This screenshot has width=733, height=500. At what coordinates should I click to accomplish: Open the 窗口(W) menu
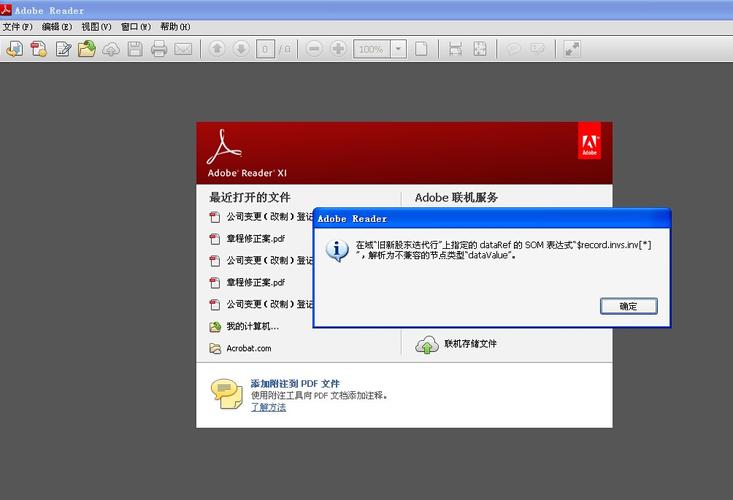[136, 27]
